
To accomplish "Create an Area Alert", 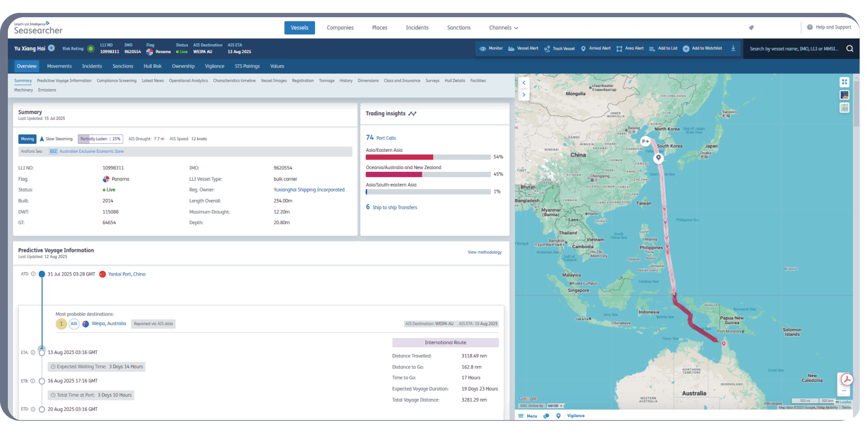I will pyautogui.click(x=630, y=49).
